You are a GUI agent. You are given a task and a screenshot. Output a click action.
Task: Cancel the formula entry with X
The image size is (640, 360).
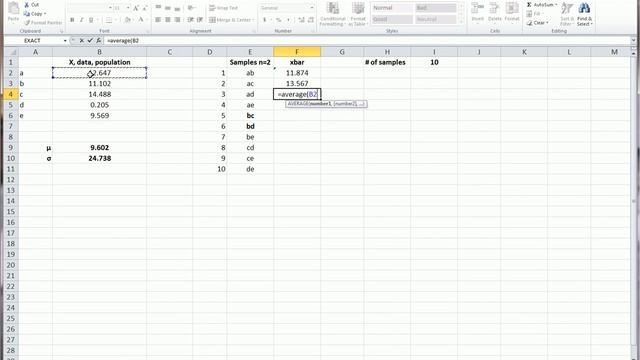pos(82,40)
